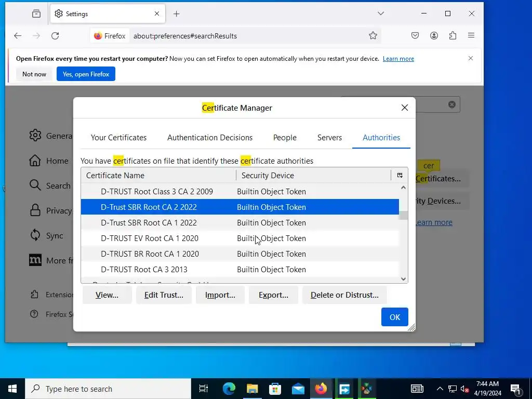Click the certificate list scroll down arrow
This screenshot has width=532, height=399.
click(x=403, y=279)
